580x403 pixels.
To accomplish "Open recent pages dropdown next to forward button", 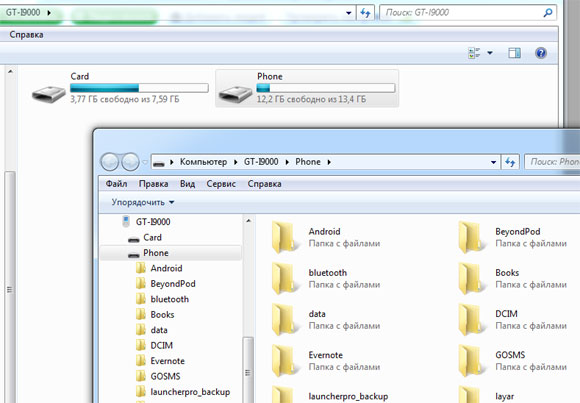I will (145, 162).
